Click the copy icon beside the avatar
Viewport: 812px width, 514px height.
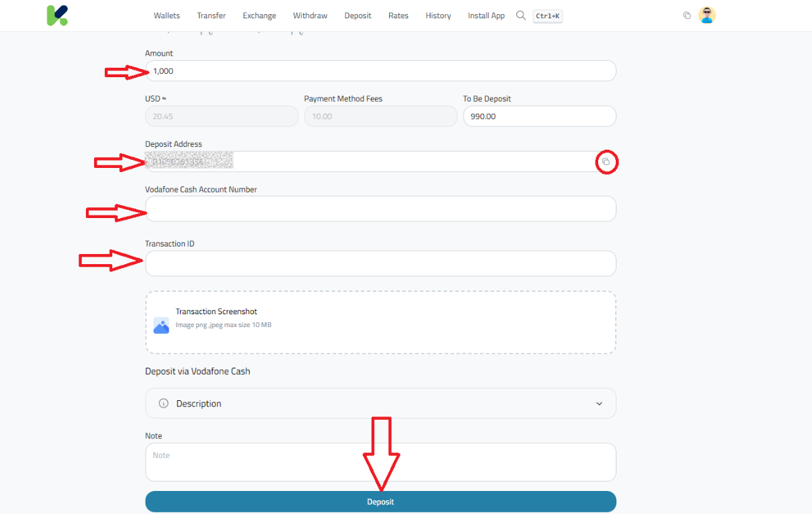click(x=686, y=14)
